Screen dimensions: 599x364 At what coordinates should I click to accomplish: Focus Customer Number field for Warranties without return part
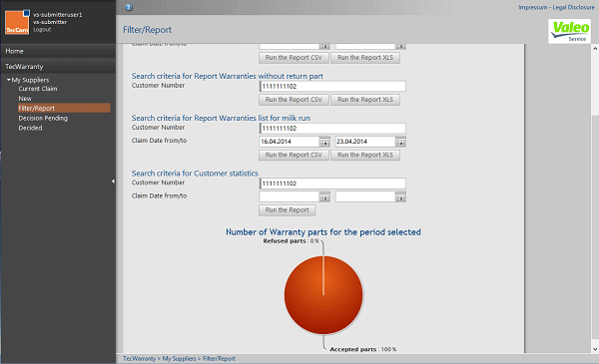pos(332,86)
